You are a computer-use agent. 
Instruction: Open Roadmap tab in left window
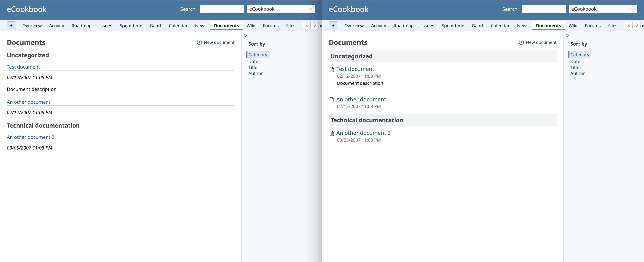tap(82, 26)
